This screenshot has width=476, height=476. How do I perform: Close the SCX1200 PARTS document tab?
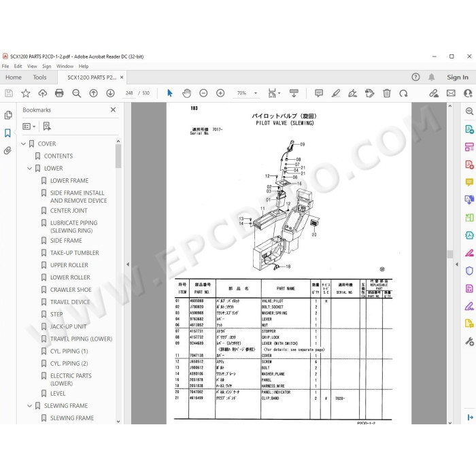click(122, 78)
